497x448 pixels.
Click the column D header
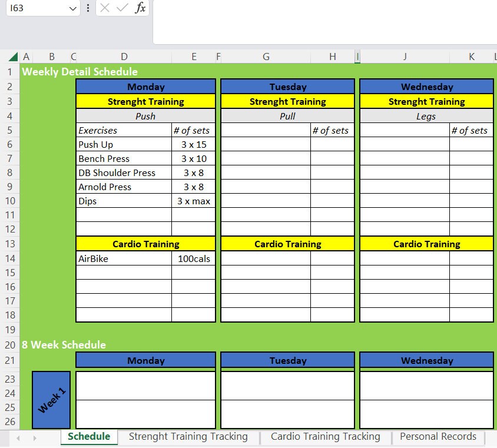(x=124, y=56)
